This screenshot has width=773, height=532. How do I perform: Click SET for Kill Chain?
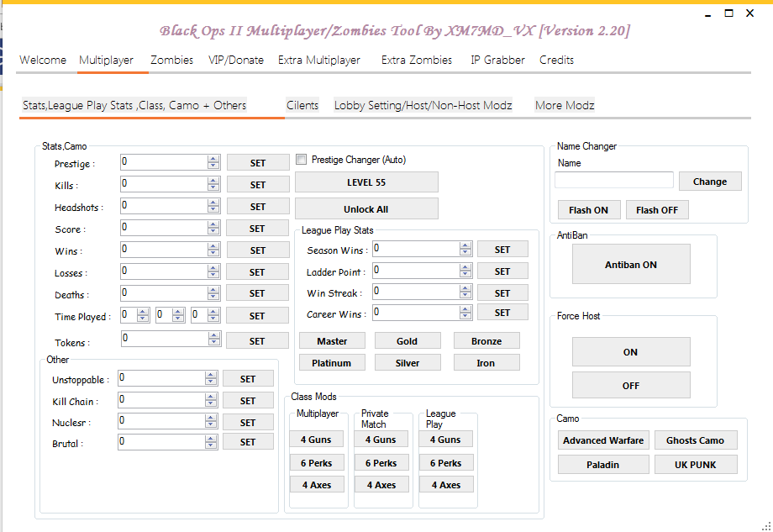[x=248, y=400]
